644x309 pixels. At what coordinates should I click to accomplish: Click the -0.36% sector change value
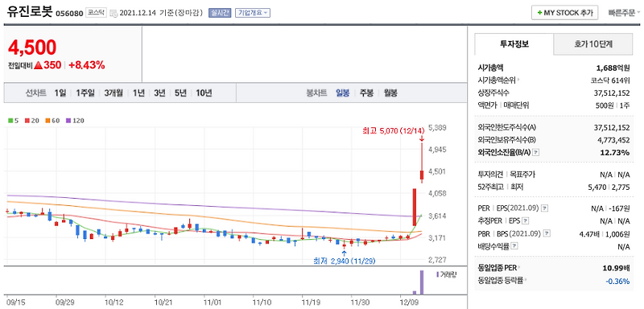(x=617, y=281)
